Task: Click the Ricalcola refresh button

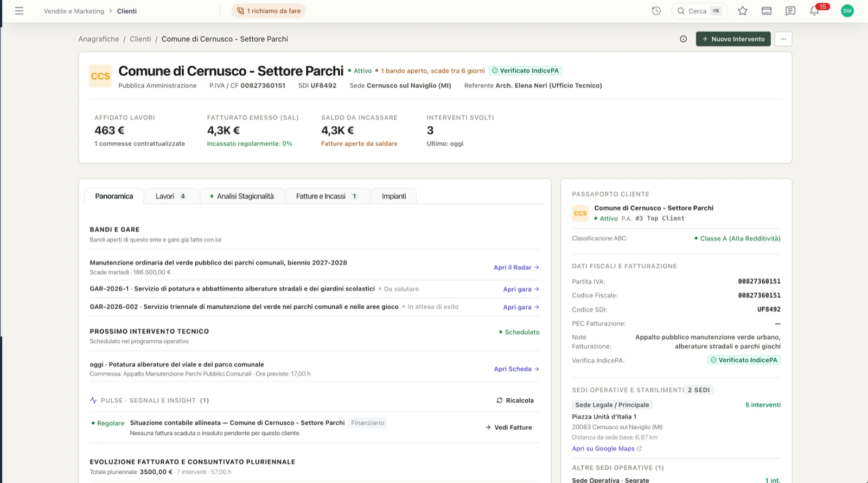Action: [x=515, y=401]
